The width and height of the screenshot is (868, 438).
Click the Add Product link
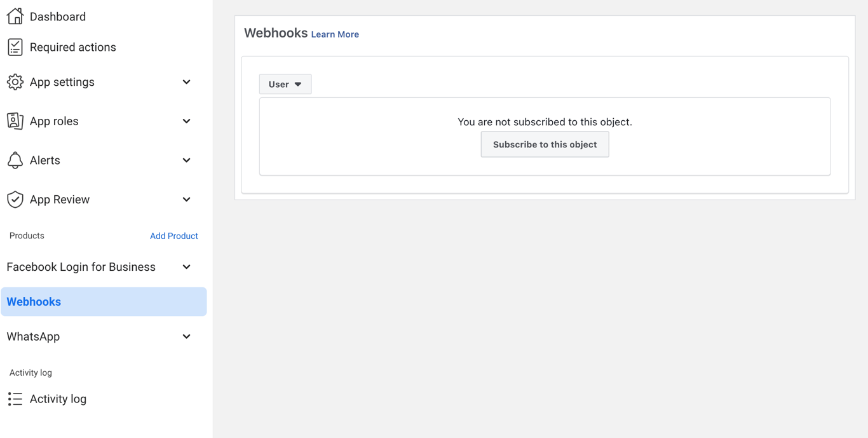click(173, 236)
